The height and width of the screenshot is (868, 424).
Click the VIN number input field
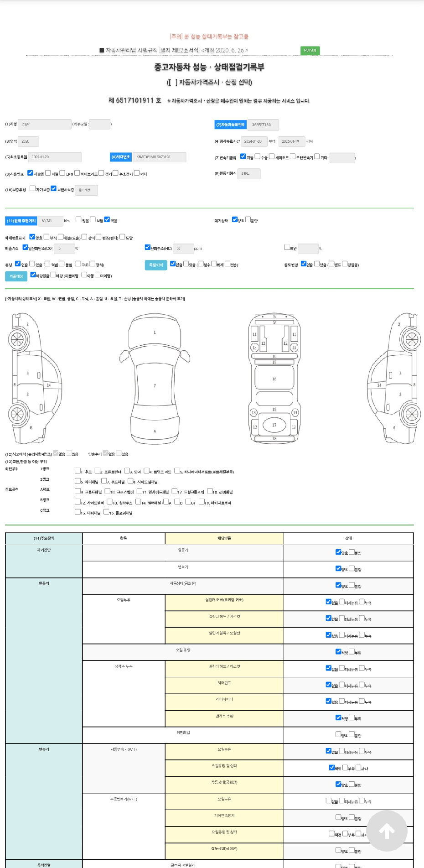tap(160, 157)
